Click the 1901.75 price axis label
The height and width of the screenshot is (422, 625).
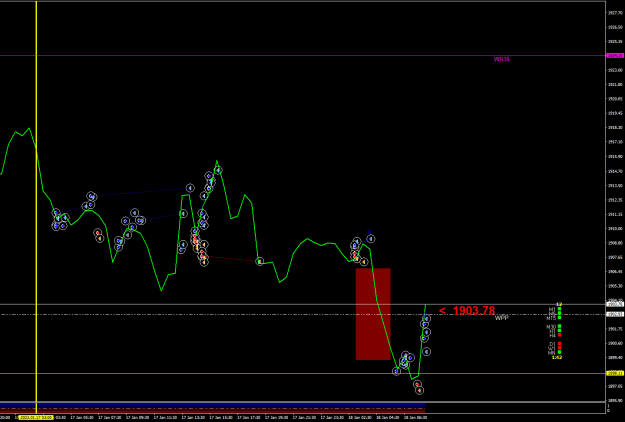pos(613,329)
